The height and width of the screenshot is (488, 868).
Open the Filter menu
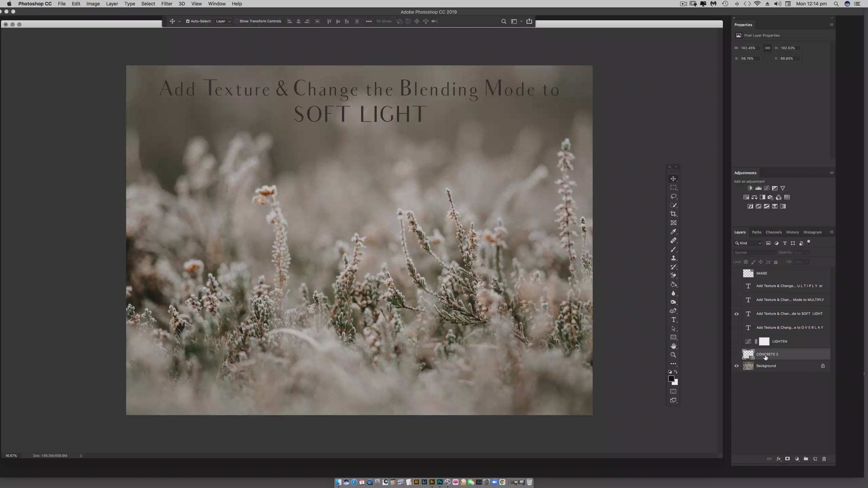166,4
